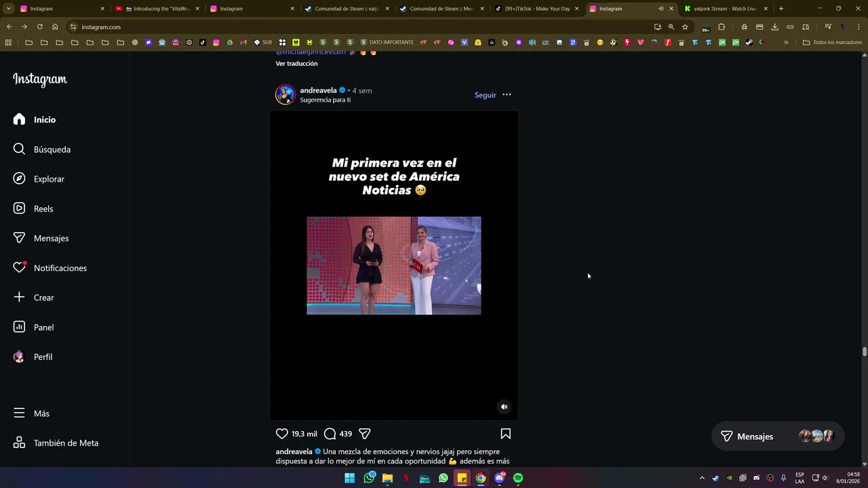Switch to first Instagram tab
This screenshot has height=488, width=868.
62,9
